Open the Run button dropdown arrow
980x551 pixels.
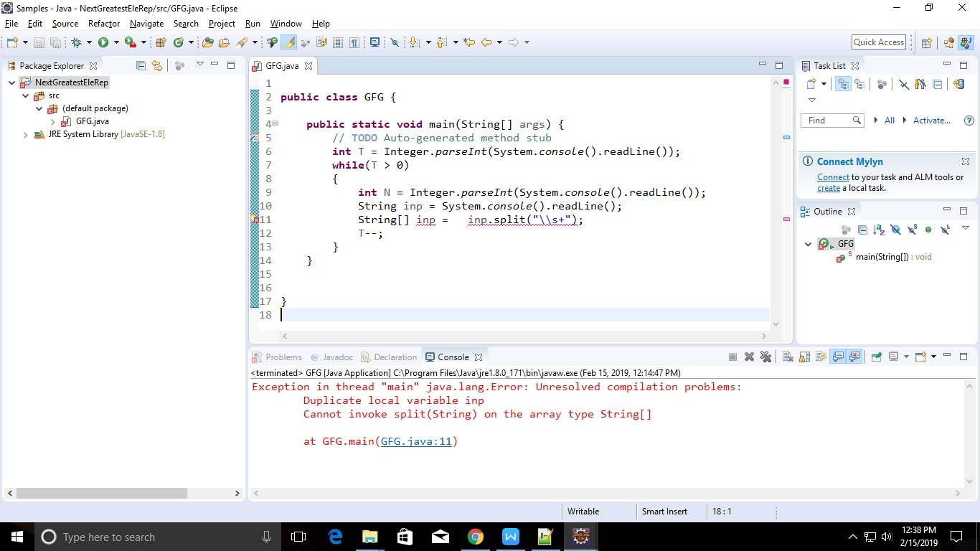[116, 42]
